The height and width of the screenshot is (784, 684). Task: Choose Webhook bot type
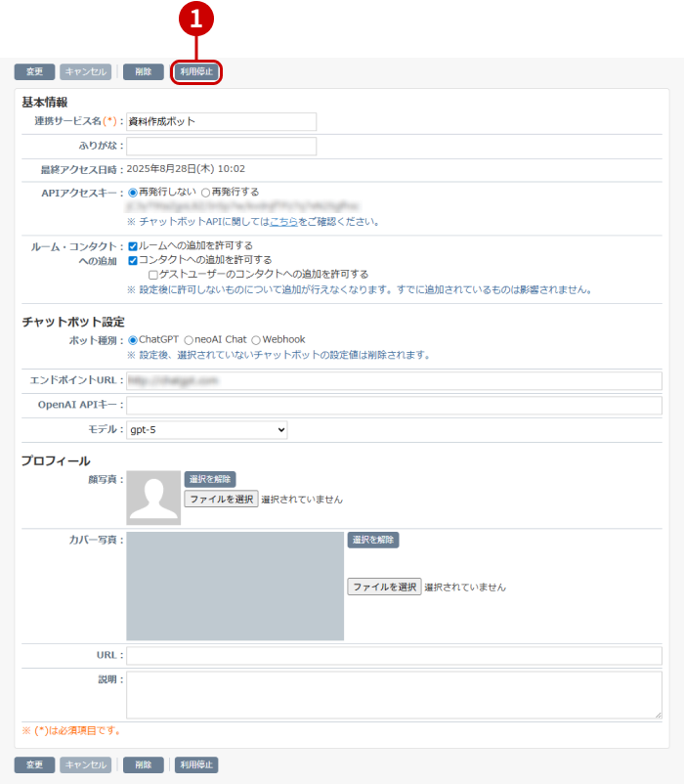click(x=256, y=340)
